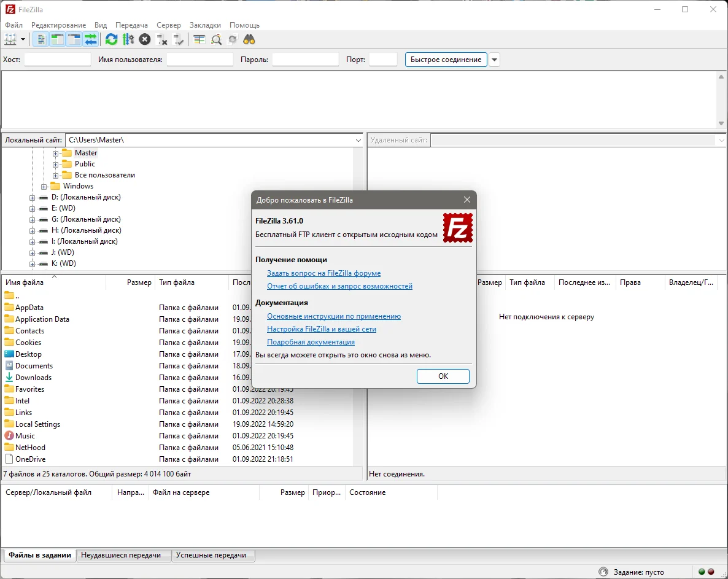Open the Site Manager dropdown arrow

tap(23, 39)
